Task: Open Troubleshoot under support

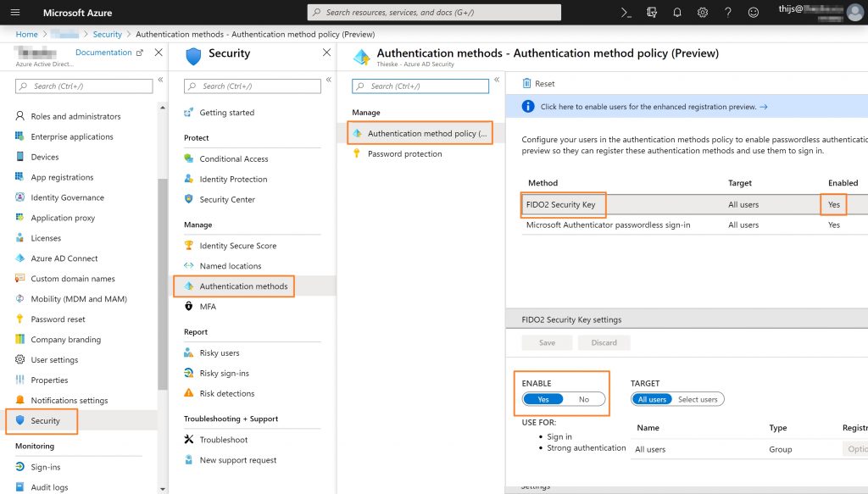Action: pos(224,440)
